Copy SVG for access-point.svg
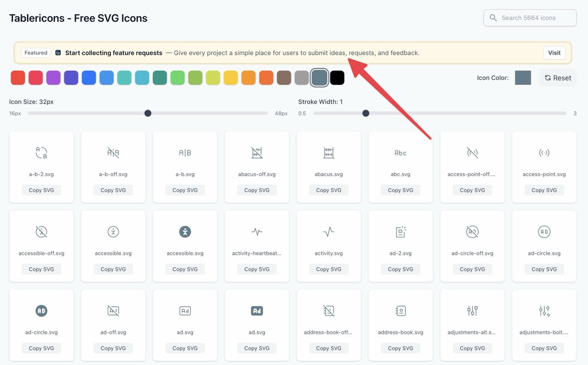The image size is (588, 365). 544,190
